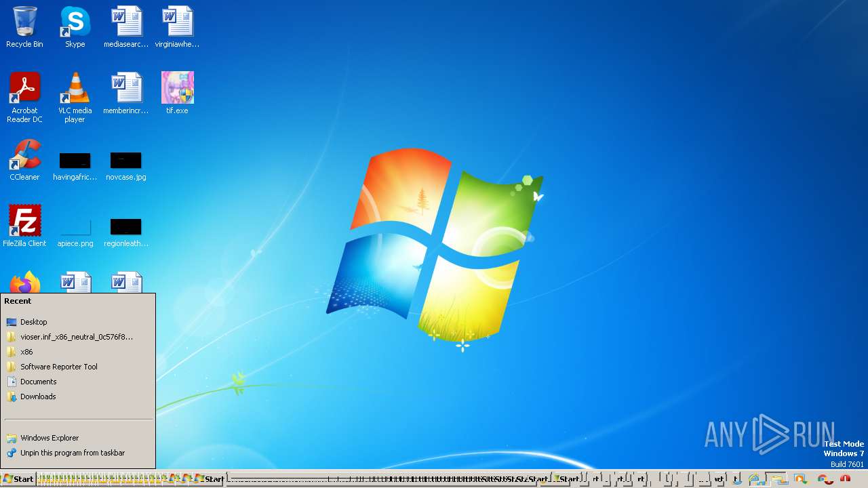Select the virginiawhe... Word document icon
The width and height of the screenshot is (868, 488).
(177, 28)
